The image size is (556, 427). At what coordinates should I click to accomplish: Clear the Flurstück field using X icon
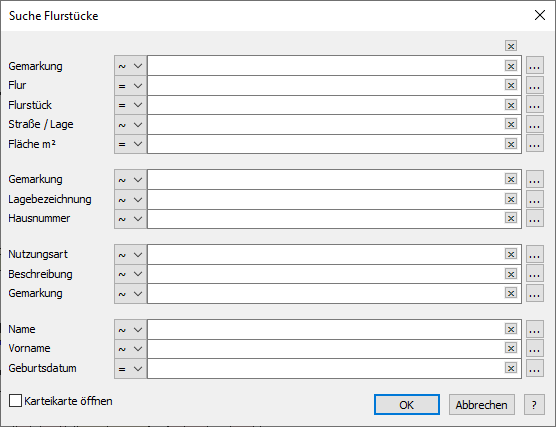(511, 105)
